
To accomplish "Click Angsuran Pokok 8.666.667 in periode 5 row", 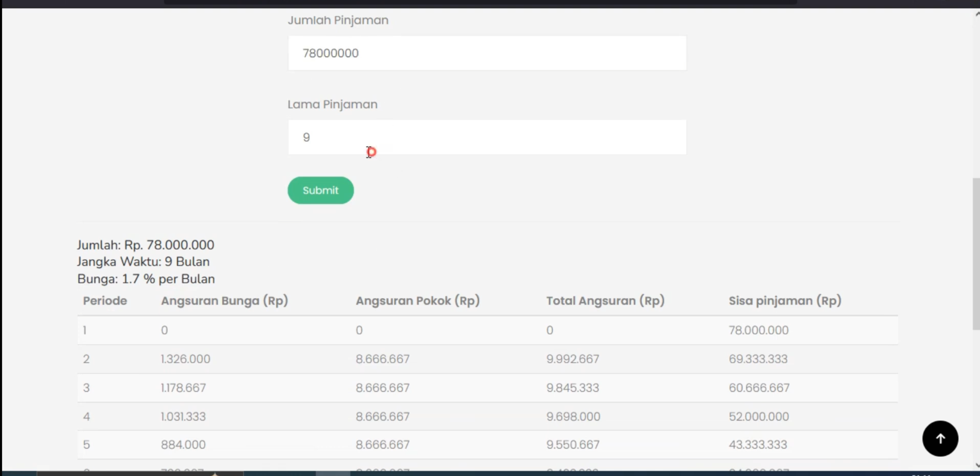I will pos(382,445).
